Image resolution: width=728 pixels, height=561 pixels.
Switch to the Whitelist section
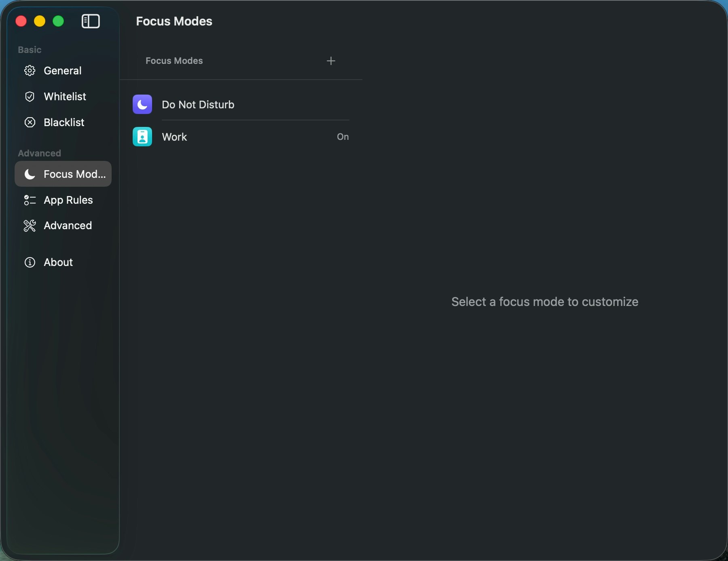coord(65,96)
